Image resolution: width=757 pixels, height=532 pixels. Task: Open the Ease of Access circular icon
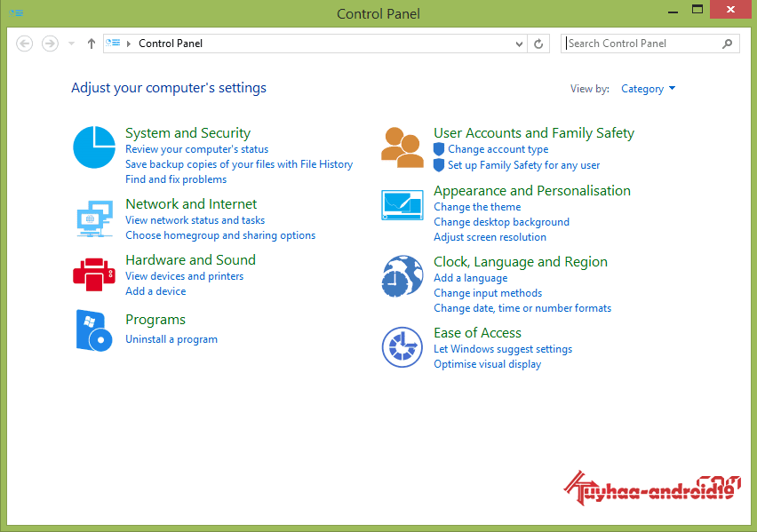coord(402,347)
